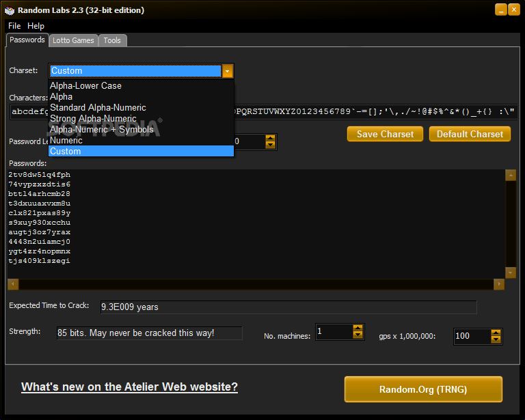Click password t3dxuuaxvxm8u
Viewport: 525px width, 420px height.
pos(39,204)
